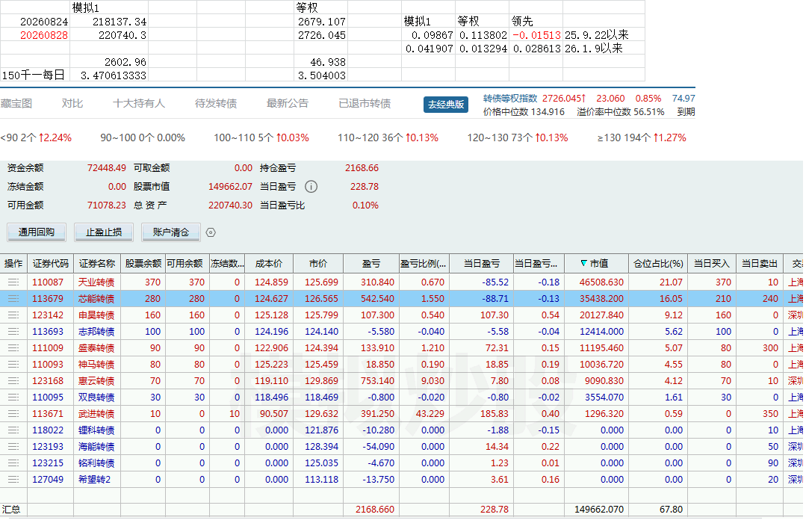Click the 通用回购 button
Image resolution: width=806 pixels, height=532 pixels.
(x=37, y=232)
